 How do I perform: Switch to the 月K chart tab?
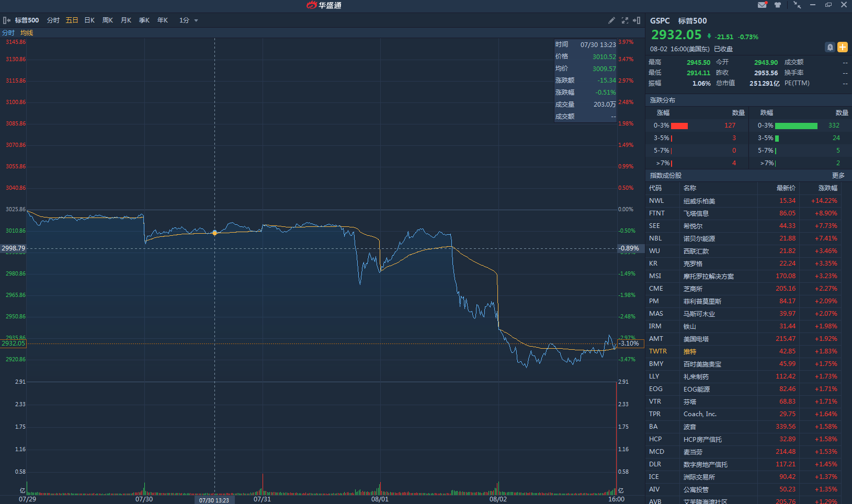126,20
